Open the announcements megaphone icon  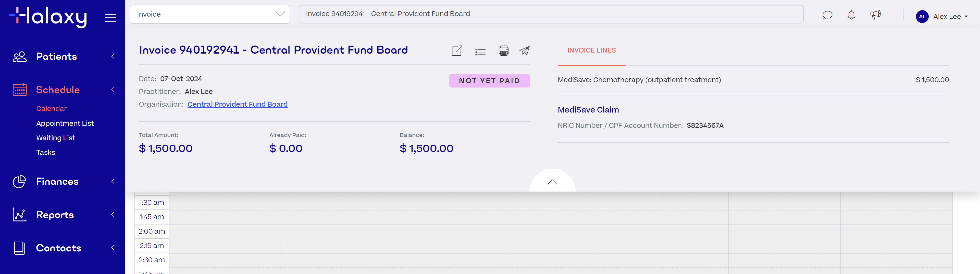pos(875,15)
